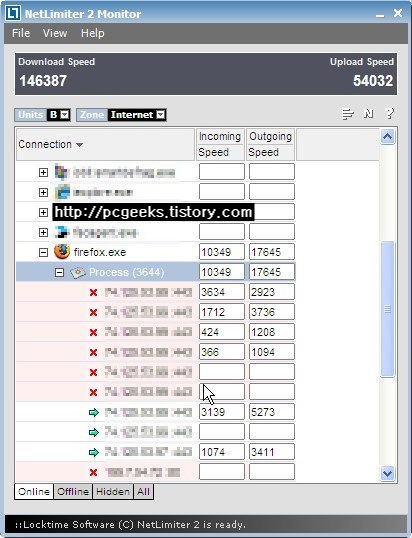Click the scrollbar up arrow
412x538 pixels.
click(388, 137)
